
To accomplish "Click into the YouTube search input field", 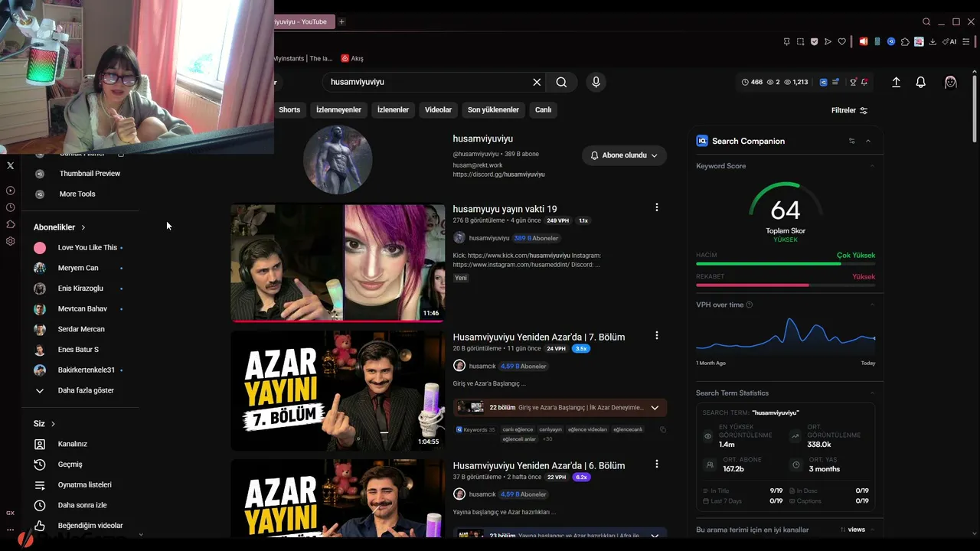I will click(429, 82).
